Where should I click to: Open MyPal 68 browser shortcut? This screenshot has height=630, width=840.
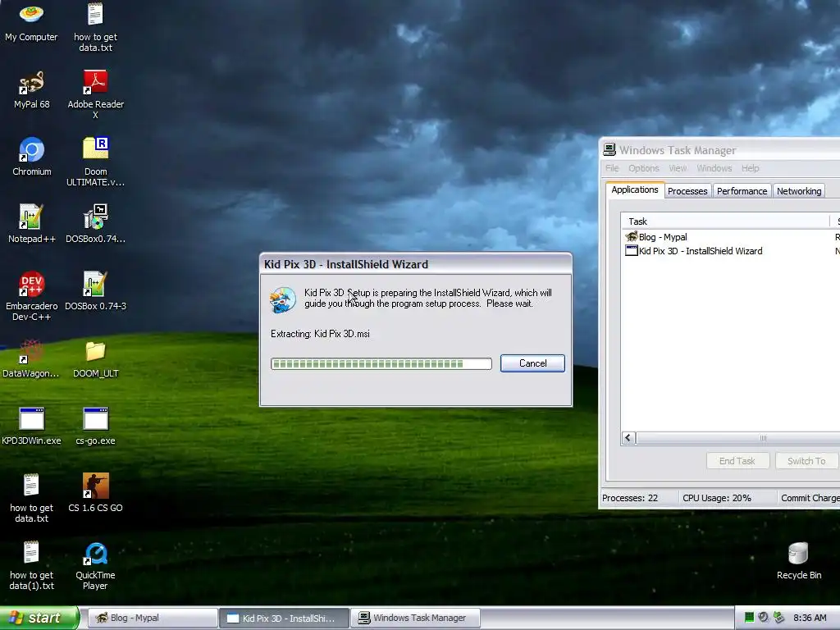[31, 90]
